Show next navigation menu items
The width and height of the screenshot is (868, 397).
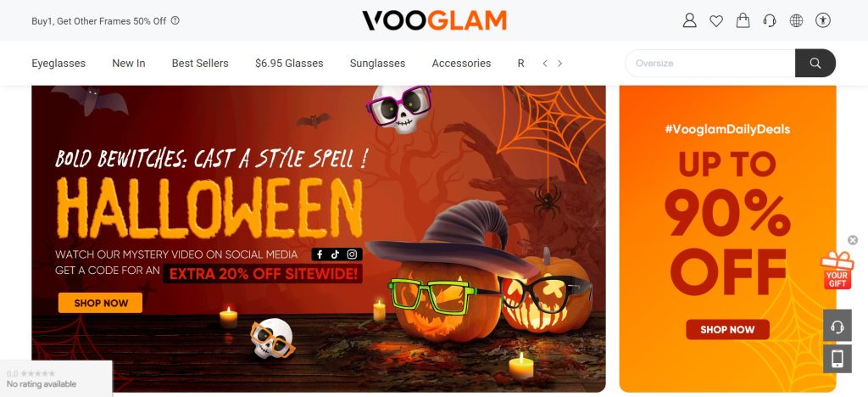[x=559, y=64]
